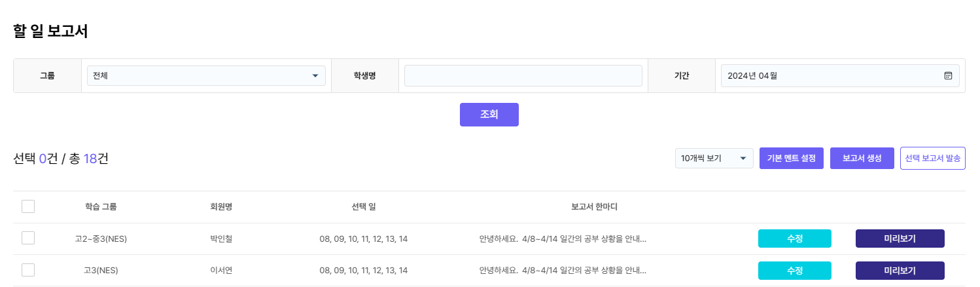
Task: Expand the 그룹 dropdown showing 전체
Action: point(206,75)
